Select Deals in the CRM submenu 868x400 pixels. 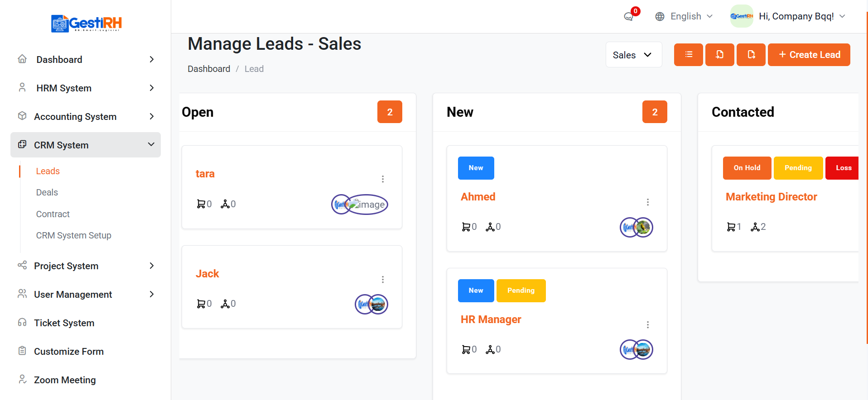coord(47,192)
